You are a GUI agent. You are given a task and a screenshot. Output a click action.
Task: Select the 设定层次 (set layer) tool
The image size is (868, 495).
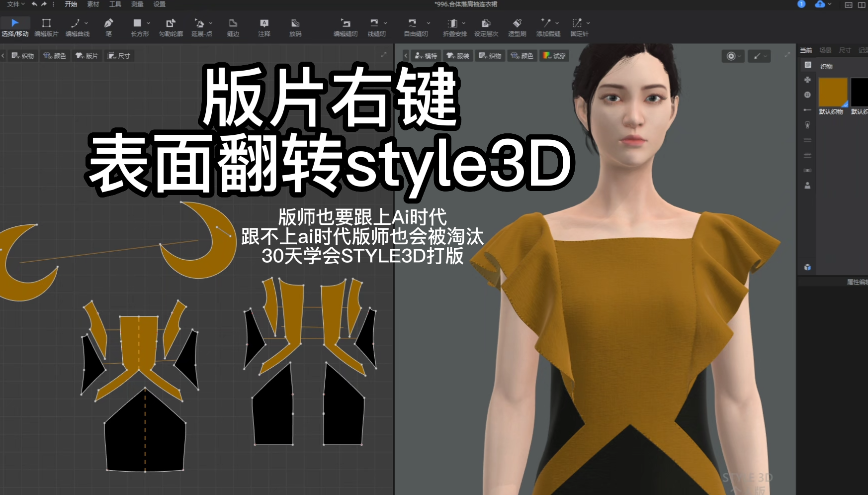pyautogui.click(x=486, y=27)
